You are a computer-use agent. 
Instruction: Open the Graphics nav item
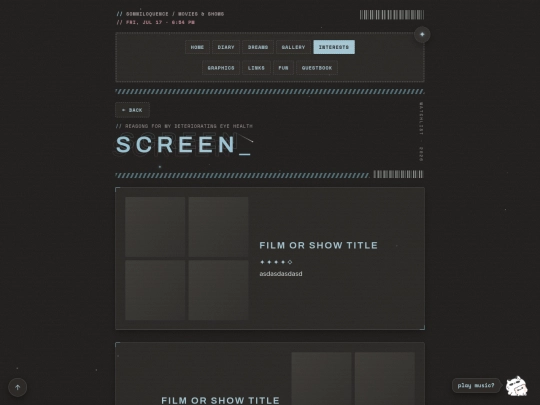[221, 68]
